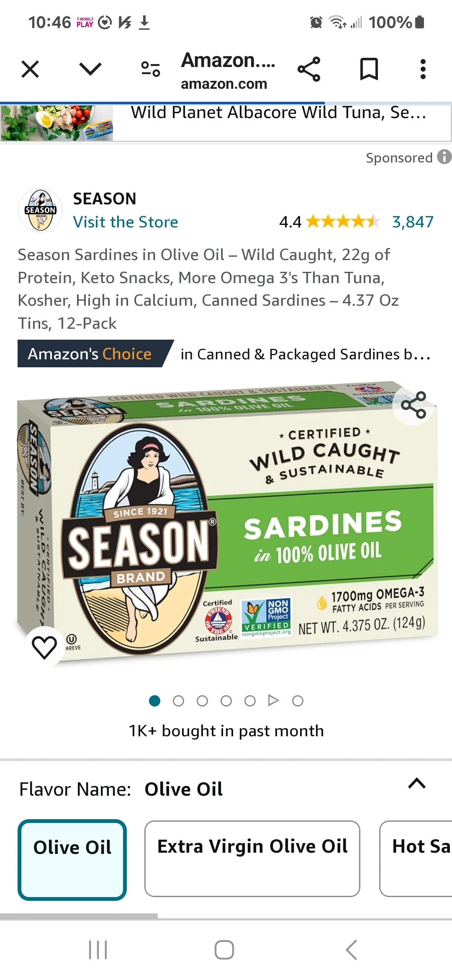Bookmark this Amazon page
The image size is (452, 980).
369,69
